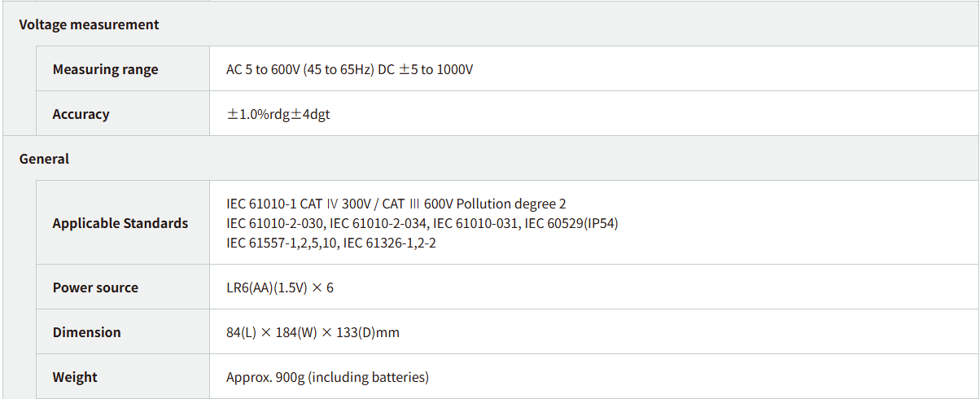The width and height of the screenshot is (980, 399).
Task: Click the Applicable Standards row label
Action: (120, 223)
